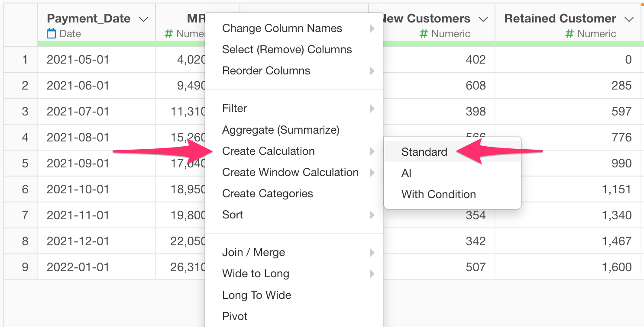The height and width of the screenshot is (327, 644).
Task: Open the Reorder Columns menu entry
Action: click(266, 71)
